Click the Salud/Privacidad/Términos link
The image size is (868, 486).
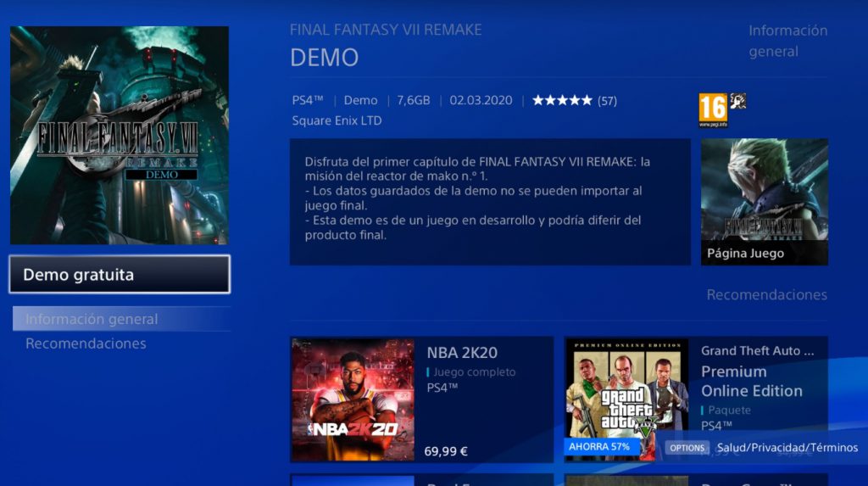pos(787,448)
